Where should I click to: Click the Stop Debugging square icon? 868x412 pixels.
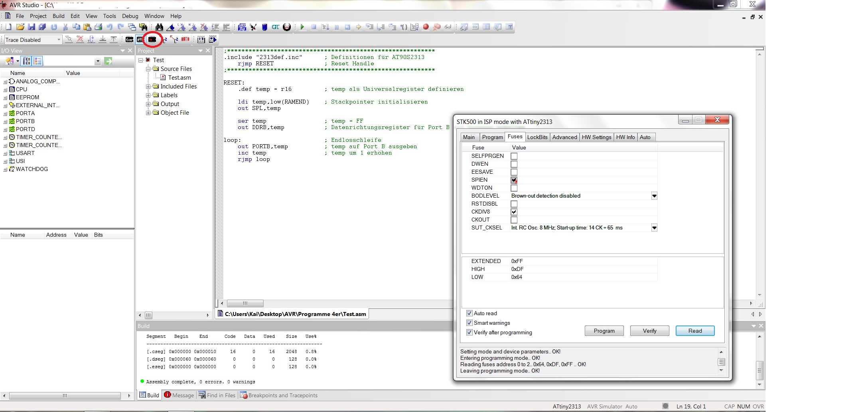pos(314,27)
